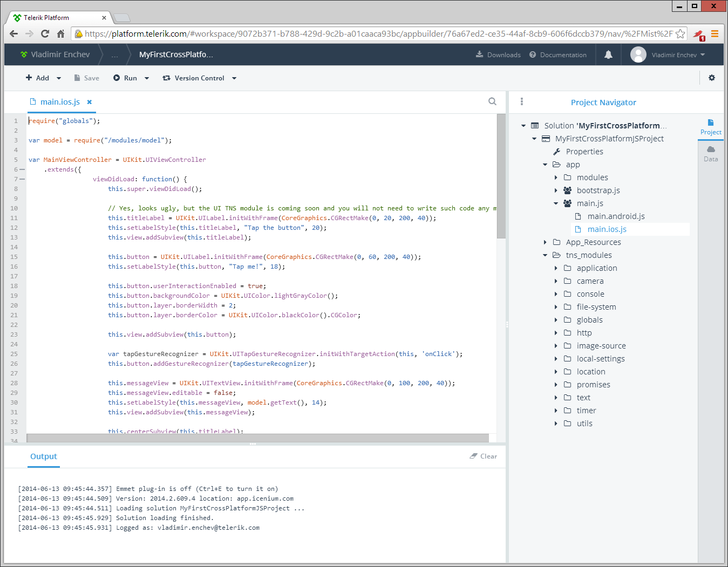This screenshot has width=728, height=567.
Task: Expand the App_Resources folder
Action: pos(545,242)
